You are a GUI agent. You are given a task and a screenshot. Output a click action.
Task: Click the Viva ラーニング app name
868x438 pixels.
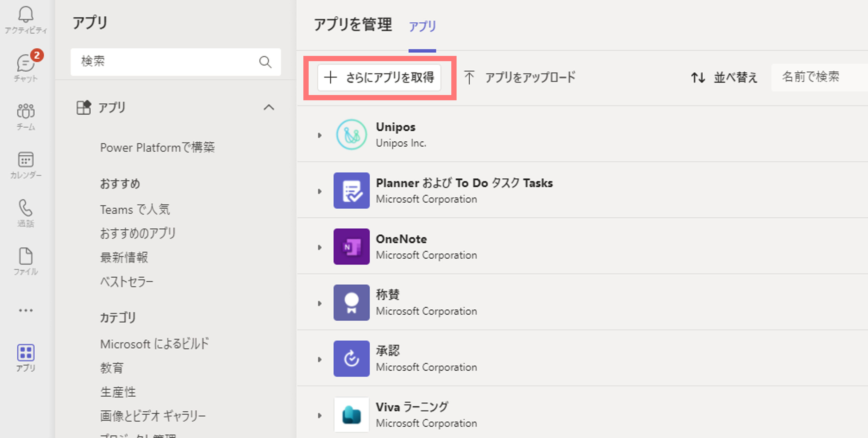point(412,407)
